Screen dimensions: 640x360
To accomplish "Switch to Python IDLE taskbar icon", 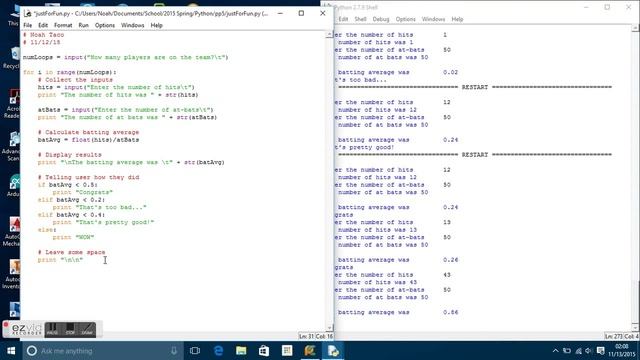I will click(310, 351).
